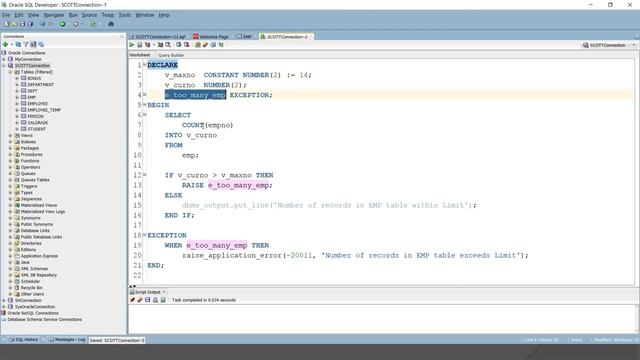Viewport: 640px width, 360px height.
Task: Click the Save All icon
Action: point(30,24)
